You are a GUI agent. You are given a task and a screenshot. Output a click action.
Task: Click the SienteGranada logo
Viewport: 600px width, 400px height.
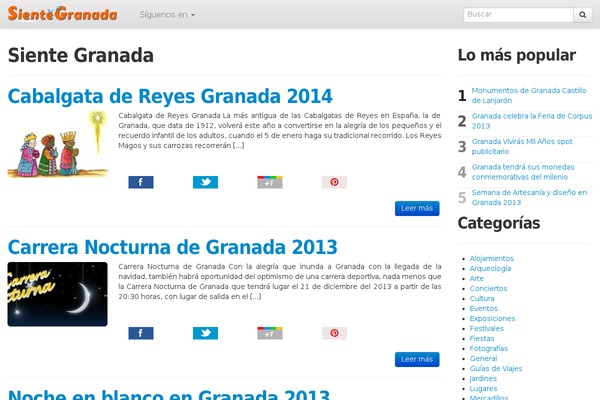tap(62, 14)
